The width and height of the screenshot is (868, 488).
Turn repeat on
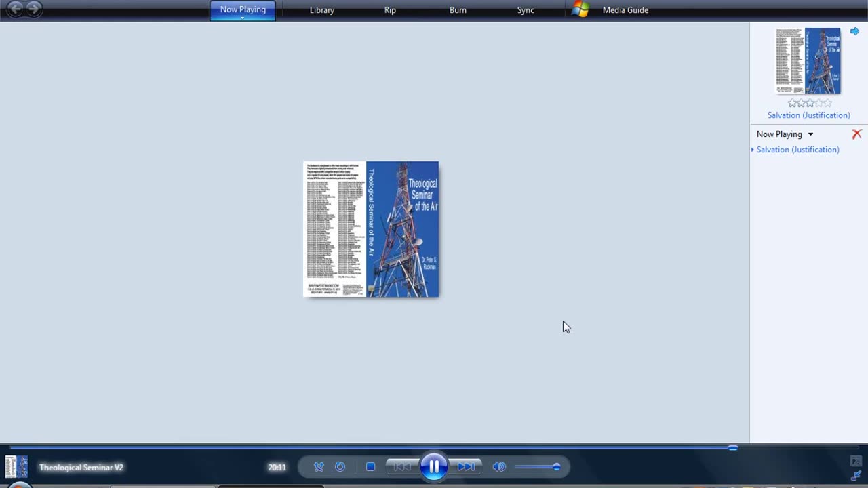click(340, 467)
